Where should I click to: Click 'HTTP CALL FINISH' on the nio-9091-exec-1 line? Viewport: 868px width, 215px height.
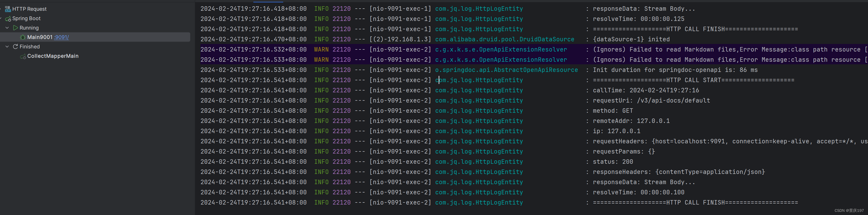[696, 29]
